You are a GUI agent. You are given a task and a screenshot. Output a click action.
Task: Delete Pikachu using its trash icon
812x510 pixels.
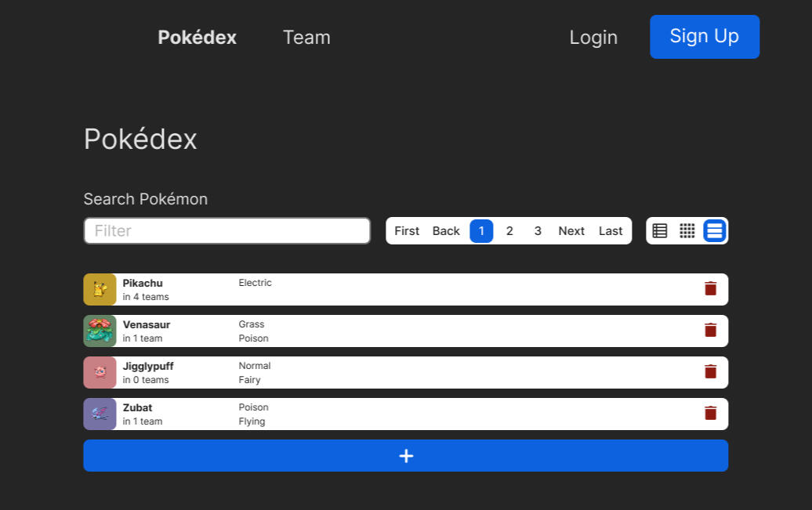click(710, 289)
